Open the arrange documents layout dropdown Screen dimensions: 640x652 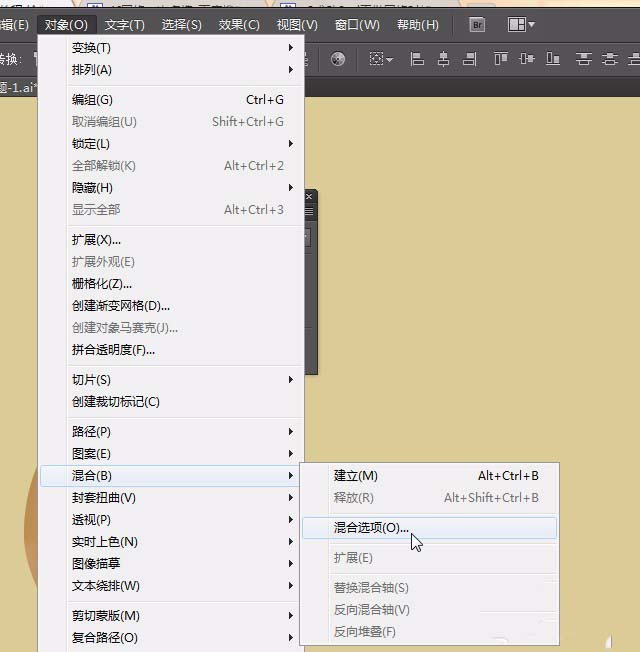[521, 25]
